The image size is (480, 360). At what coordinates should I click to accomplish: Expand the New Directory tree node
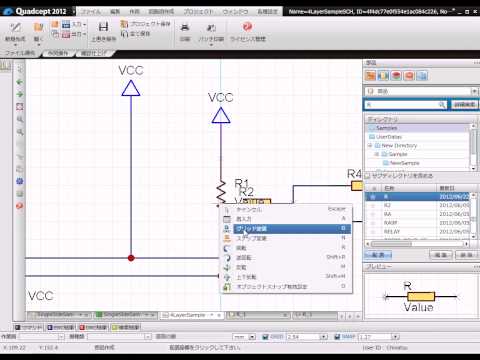370,146
